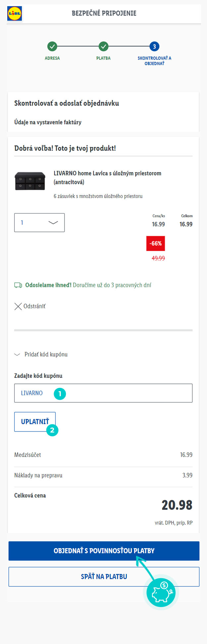Click the step 3 circle icon
The width and height of the screenshot is (207, 644).
[x=154, y=47]
